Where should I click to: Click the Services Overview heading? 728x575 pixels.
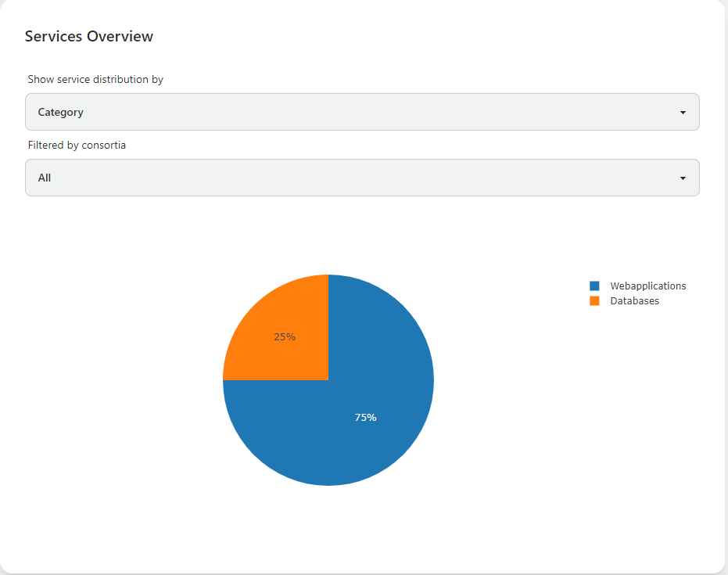click(x=88, y=36)
